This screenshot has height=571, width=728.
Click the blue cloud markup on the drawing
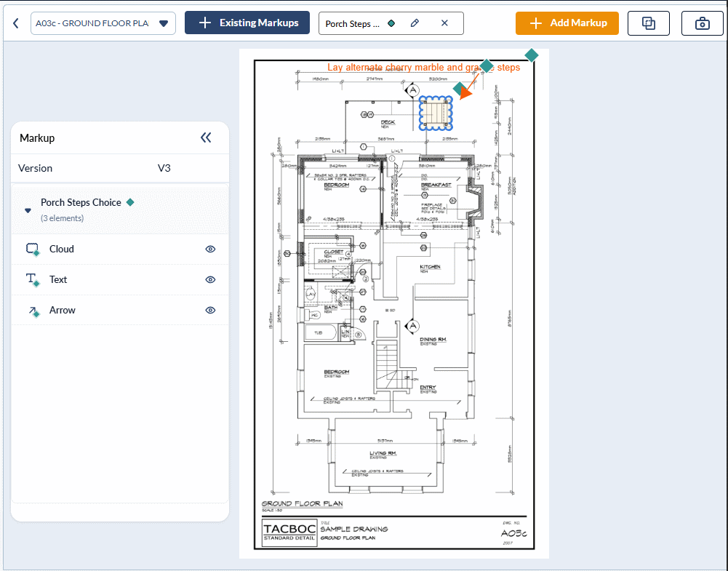pyautogui.click(x=436, y=113)
